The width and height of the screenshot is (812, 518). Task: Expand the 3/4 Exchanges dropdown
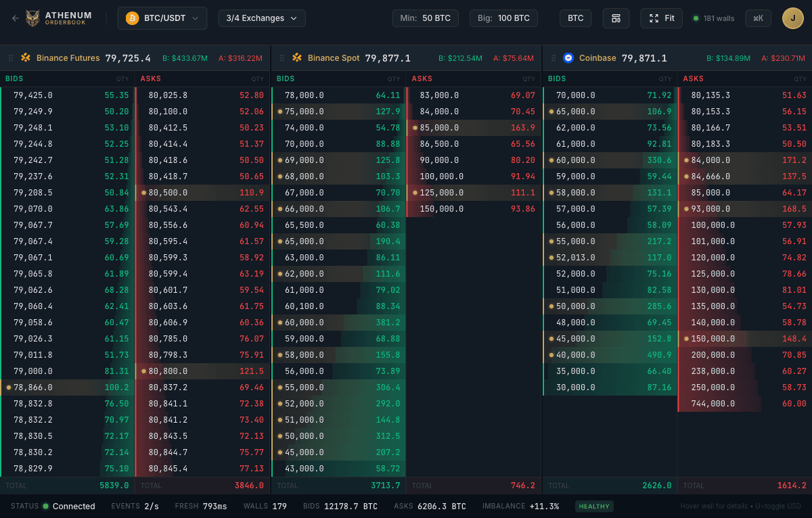262,18
